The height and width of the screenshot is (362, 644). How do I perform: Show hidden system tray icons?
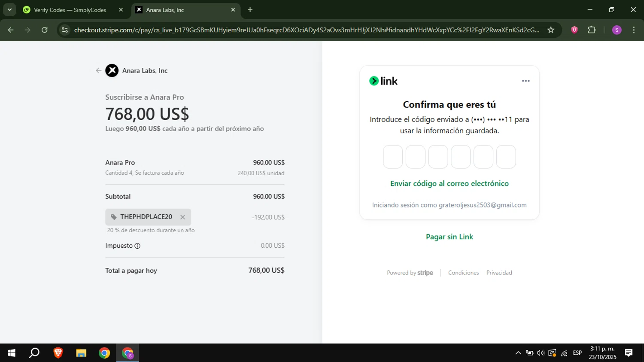[518, 353]
